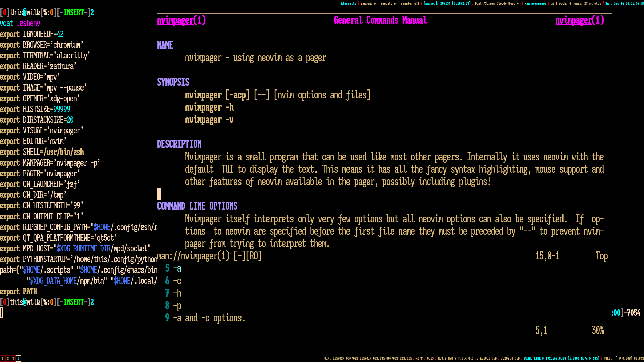The width and height of the screenshot is (644, 362).
Task: Click the COMMAND LINE OPTIONS heading
Action: (x=197, y=206)
